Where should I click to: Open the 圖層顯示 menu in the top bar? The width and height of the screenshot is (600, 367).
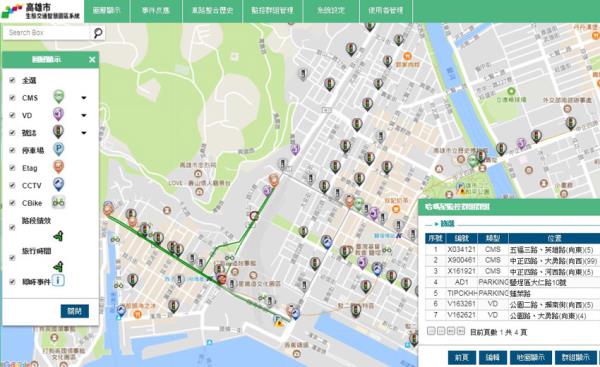pos(107,11)
